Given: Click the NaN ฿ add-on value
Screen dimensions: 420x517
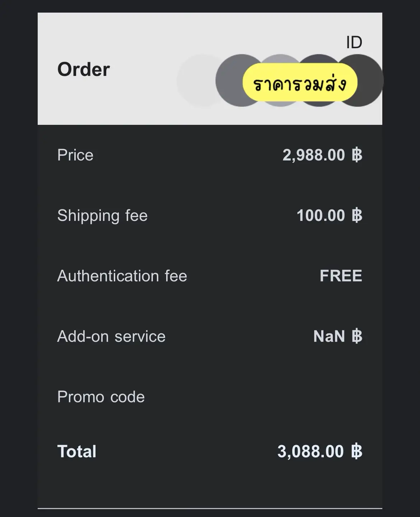Looking at the screenshot, I should pyautogui.click(x=337, y=336).
